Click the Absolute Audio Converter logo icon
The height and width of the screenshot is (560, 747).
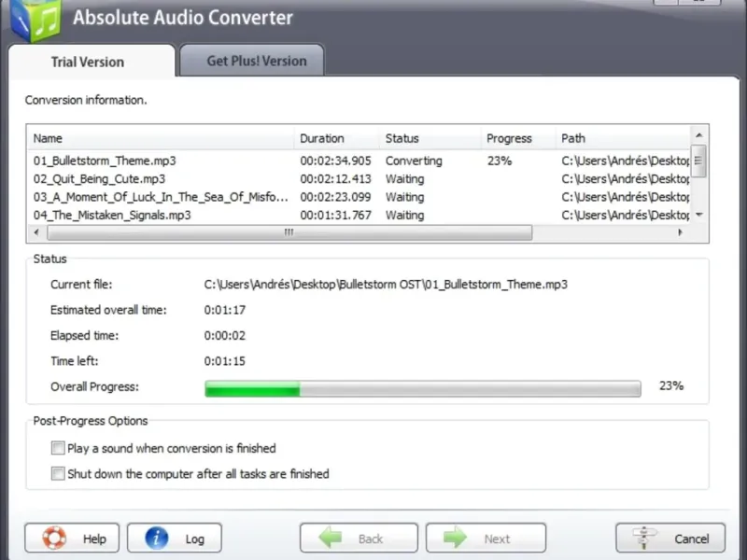point(36,19)
